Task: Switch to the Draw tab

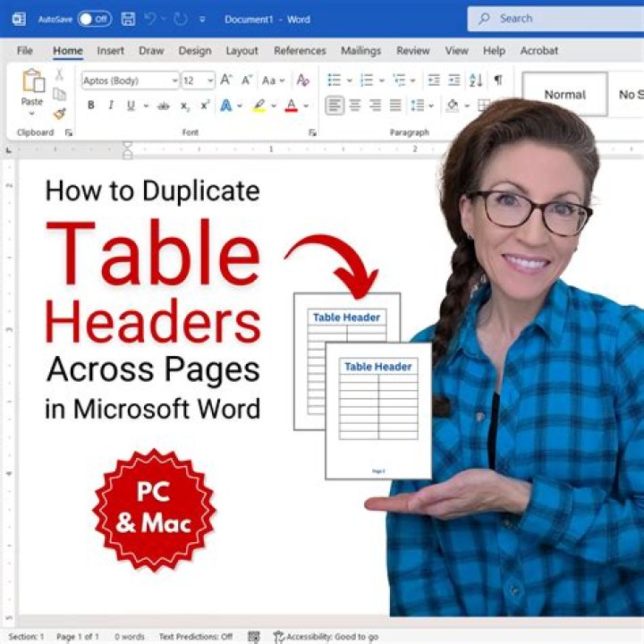Action: pyautogui.click(x=151, y=50)
